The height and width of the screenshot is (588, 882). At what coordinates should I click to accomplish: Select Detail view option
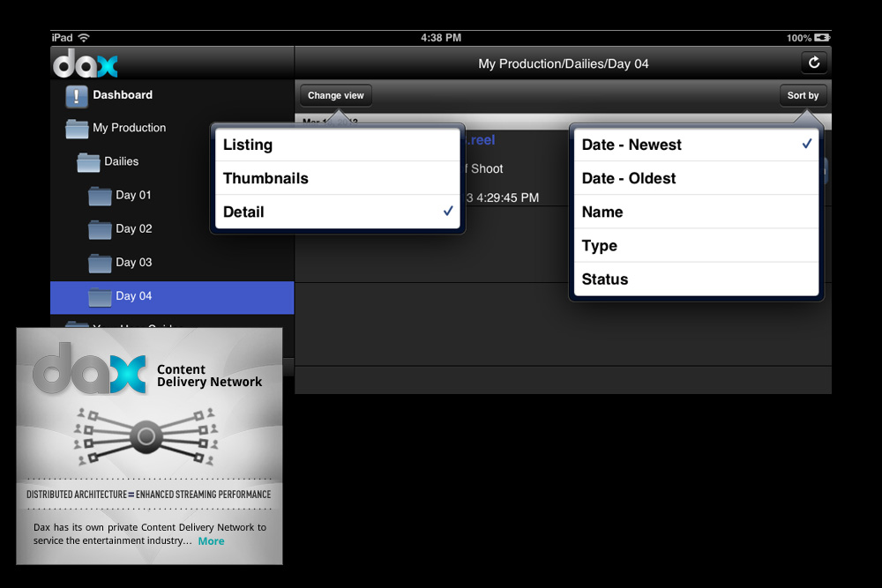tap(338, 212)
